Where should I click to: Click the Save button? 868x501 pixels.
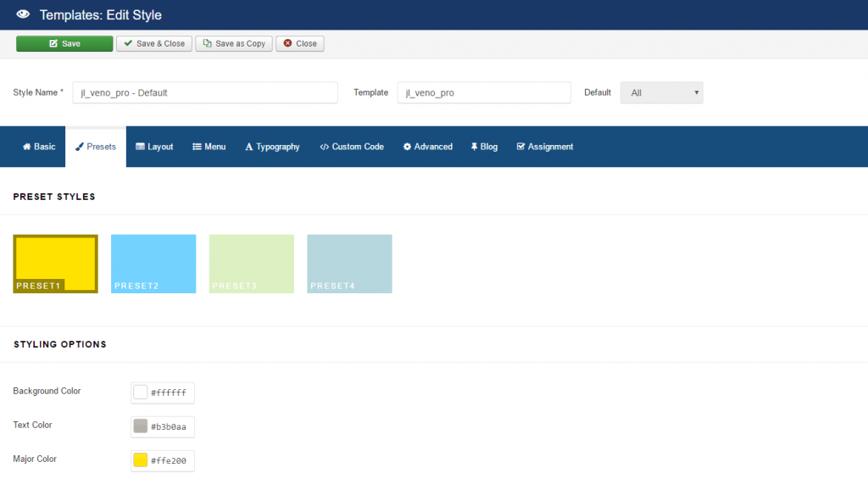coord(64,42)
